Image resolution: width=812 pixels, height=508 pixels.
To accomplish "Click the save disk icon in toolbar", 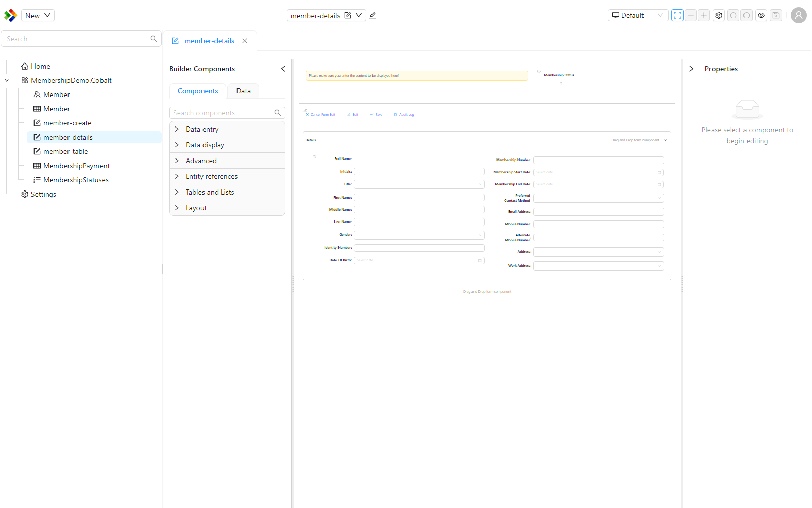I will coord(776,15).
